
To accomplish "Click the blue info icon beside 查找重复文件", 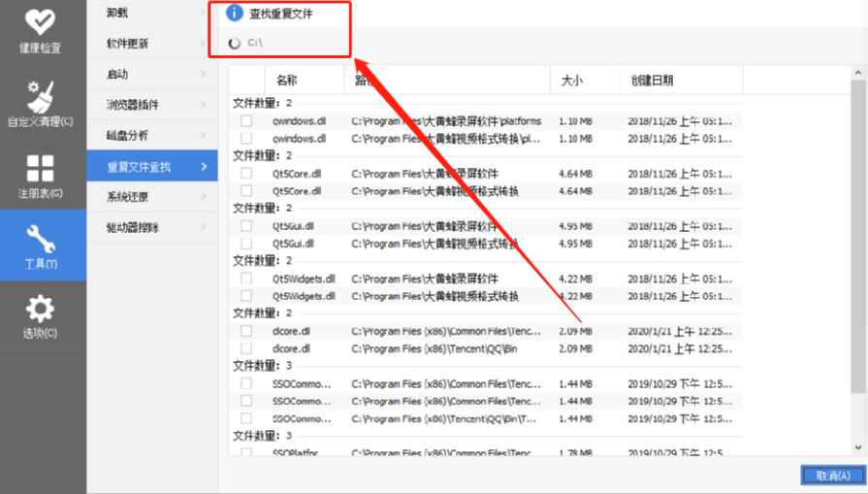I will [x=234, y=14].
